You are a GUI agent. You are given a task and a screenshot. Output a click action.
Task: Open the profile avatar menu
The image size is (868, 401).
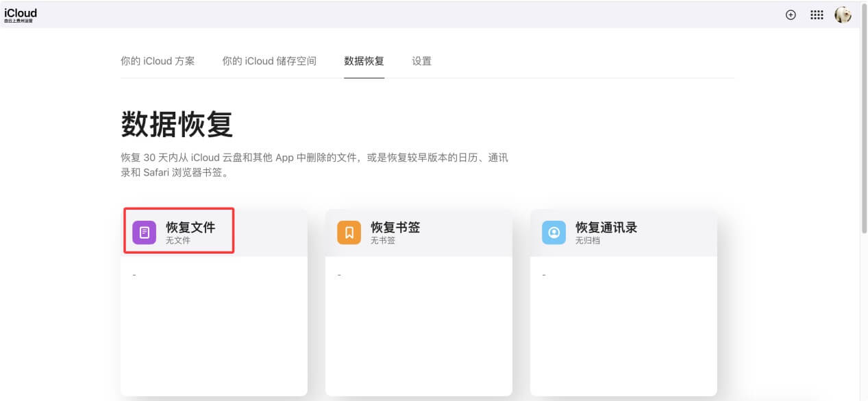coord(842,14)
